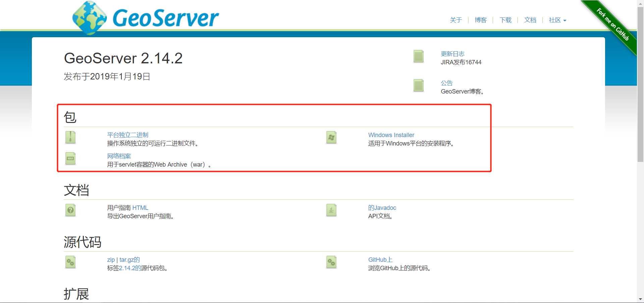Click the Fork me on GitHub ribbon
The width and height of the screenshot is (644, 303).
click(x=612, y=24)
